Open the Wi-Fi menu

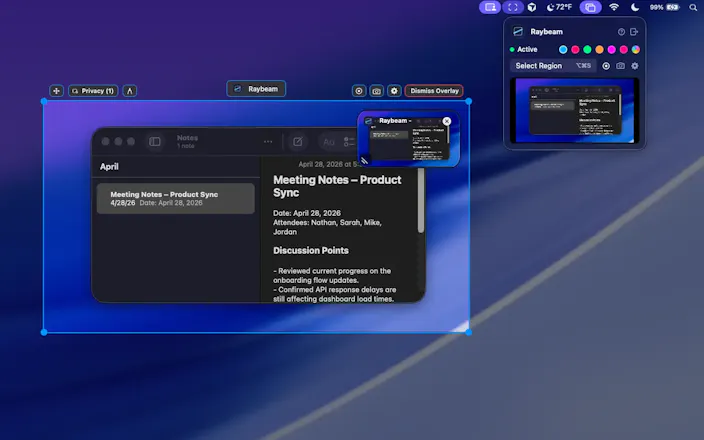pos(614,7)
